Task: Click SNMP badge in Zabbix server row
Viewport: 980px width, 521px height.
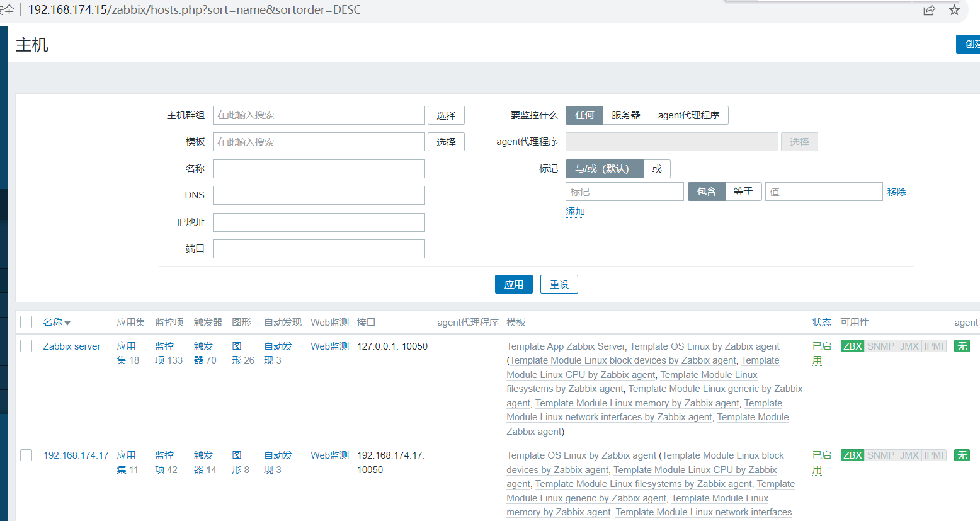Action: [880, 346]
